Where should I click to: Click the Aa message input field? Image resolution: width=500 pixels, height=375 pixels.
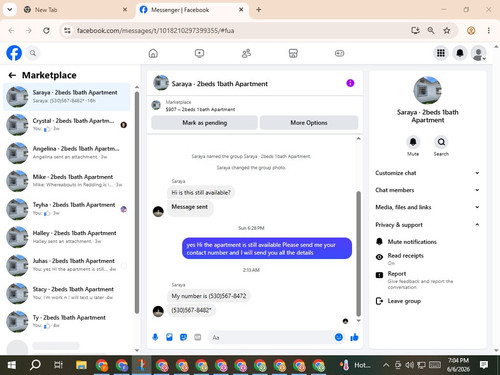click(271, 337)
